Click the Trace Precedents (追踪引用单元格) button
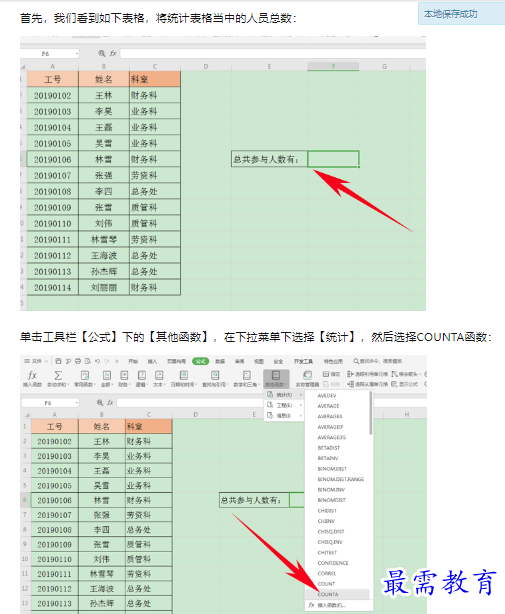The image size is (505, 614). coord(368,374)
